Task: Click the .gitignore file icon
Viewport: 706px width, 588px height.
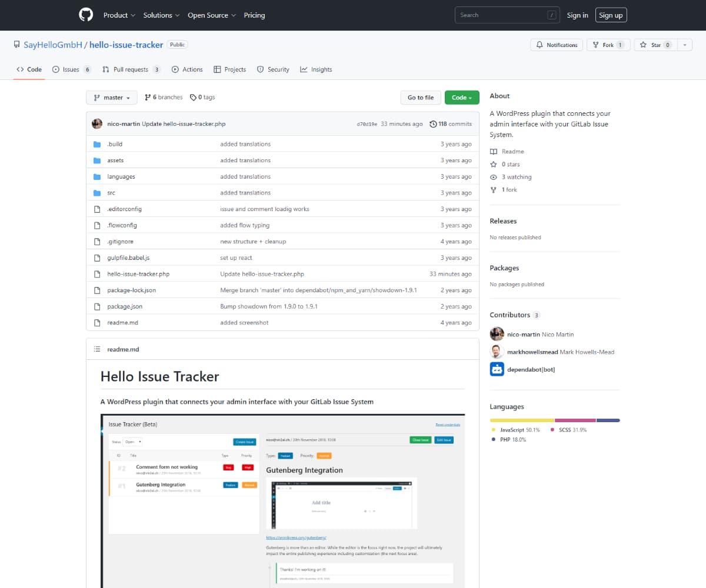Action: [98, 242]
